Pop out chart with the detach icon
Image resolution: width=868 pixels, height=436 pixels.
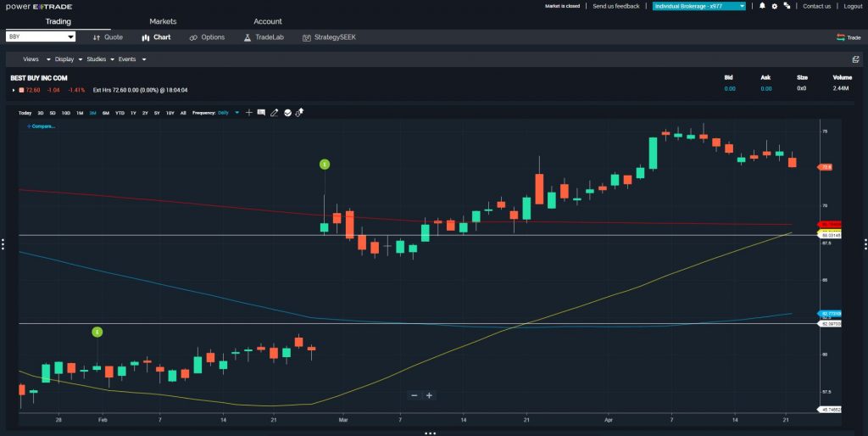click(x=856, y=59)
